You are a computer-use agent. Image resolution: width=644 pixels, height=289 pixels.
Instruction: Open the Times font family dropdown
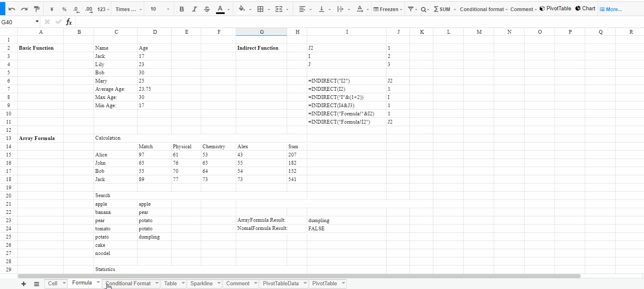pos(129,9)
